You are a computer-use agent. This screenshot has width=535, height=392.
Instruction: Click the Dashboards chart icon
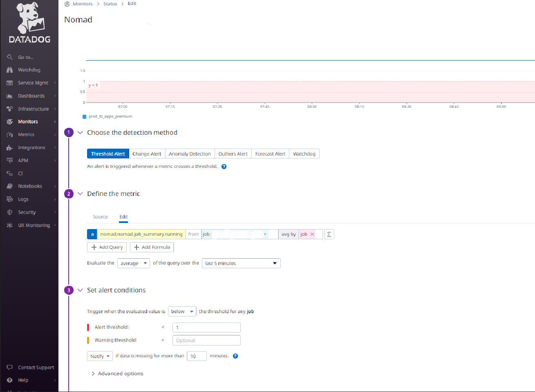[x=9, y=96]
